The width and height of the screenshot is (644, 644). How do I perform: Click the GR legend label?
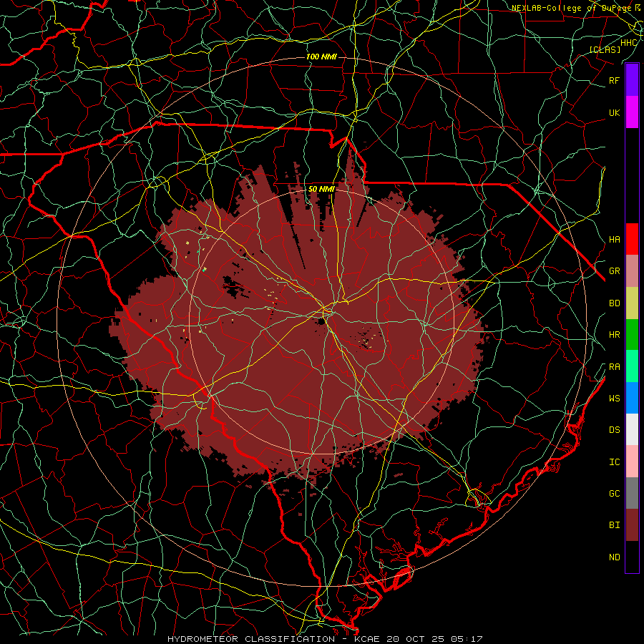(614, 271)
